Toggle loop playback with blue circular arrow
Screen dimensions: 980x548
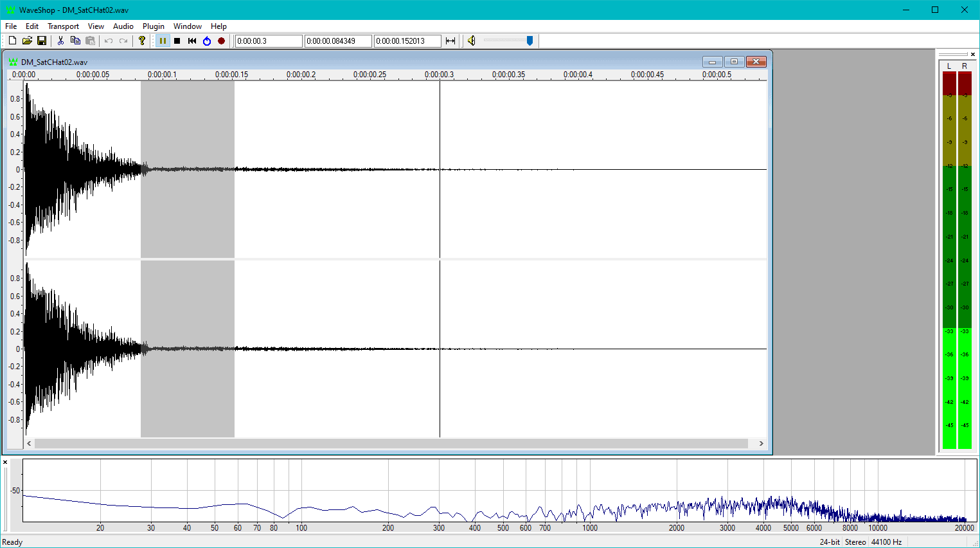(x=207, y=41)
